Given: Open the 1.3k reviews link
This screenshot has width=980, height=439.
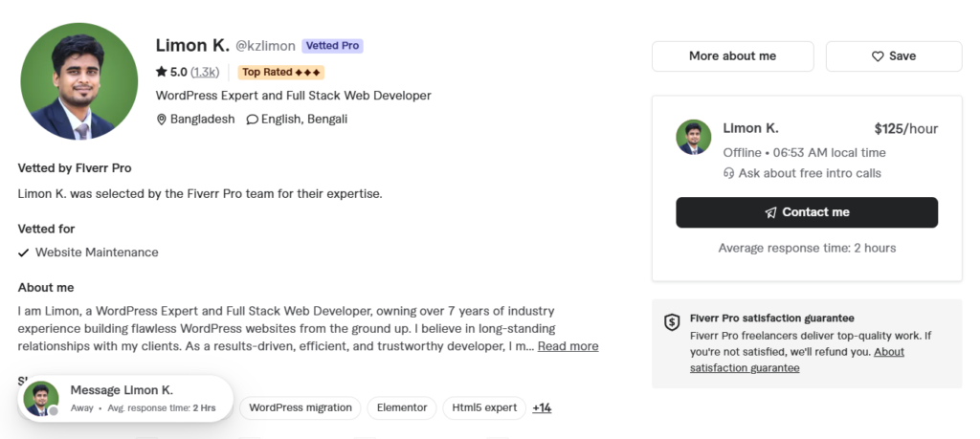Looking at the screenshot, I should click(x=205, y=72).
